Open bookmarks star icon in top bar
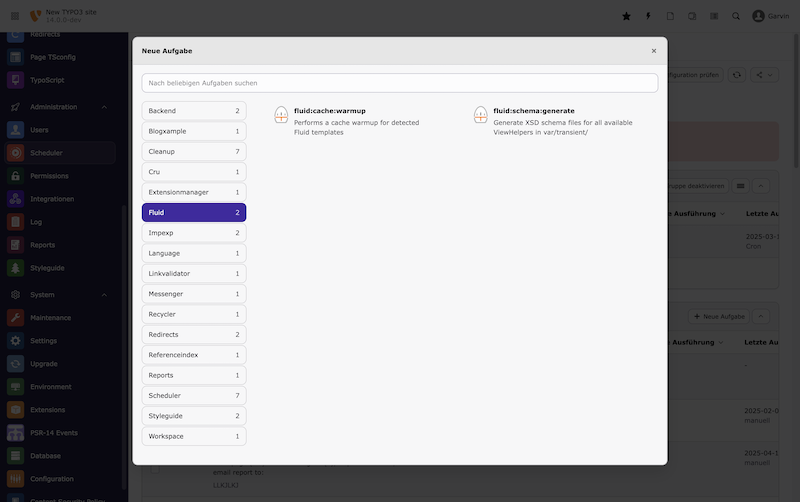 click(626, 16)
